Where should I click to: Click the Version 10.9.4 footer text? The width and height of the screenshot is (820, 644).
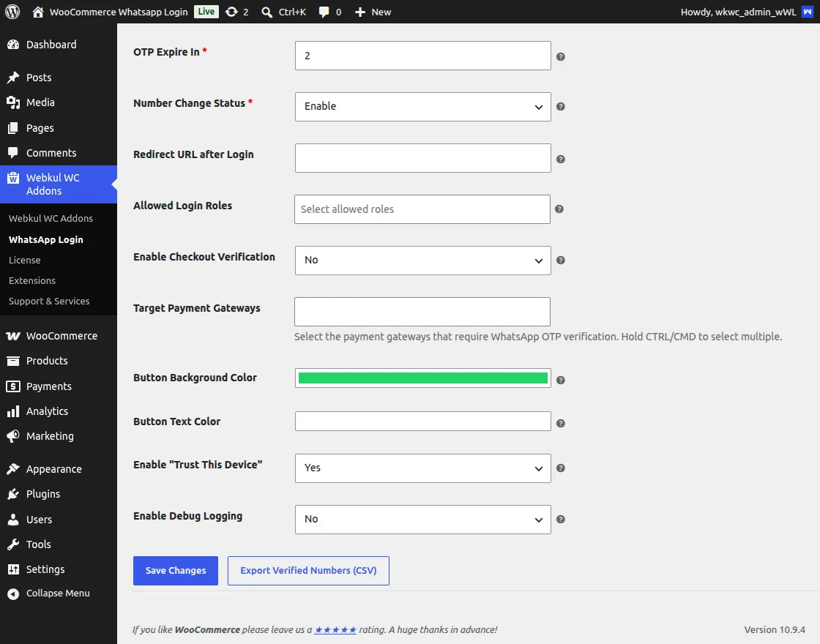pyautogui.click(x=775, y=630)
